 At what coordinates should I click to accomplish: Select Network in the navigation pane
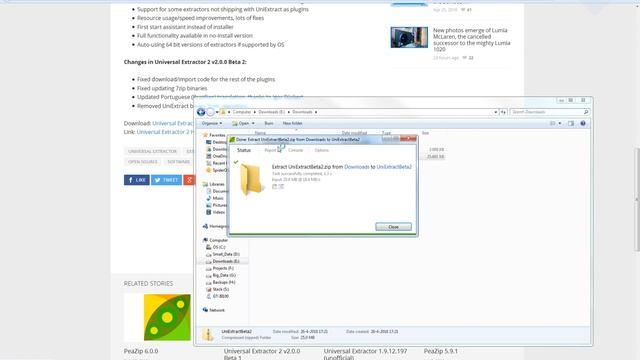217,310
